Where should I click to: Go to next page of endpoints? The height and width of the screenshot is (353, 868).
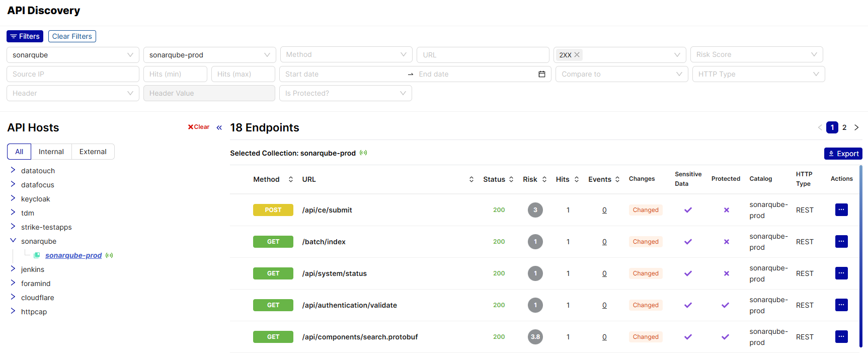856,127
